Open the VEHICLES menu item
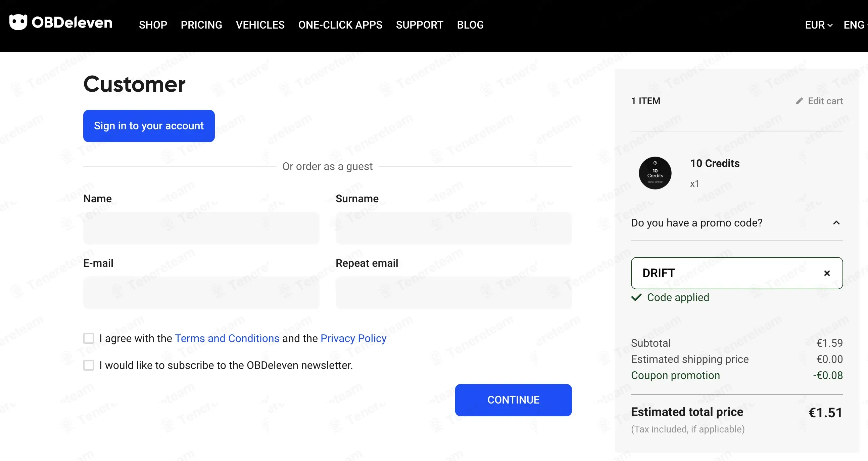The height and width of the screenshot is (461, 868). pos(260,25)
